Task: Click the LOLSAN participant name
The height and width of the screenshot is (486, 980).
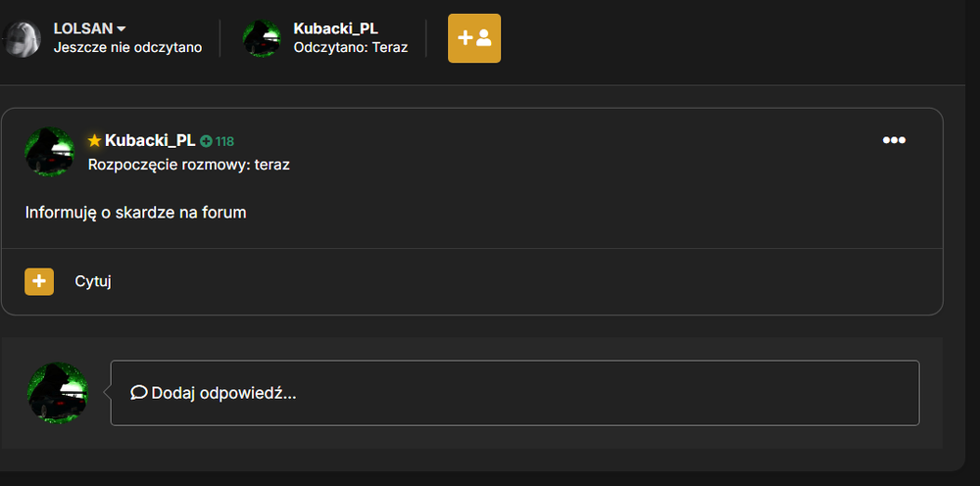Action: 83,28
